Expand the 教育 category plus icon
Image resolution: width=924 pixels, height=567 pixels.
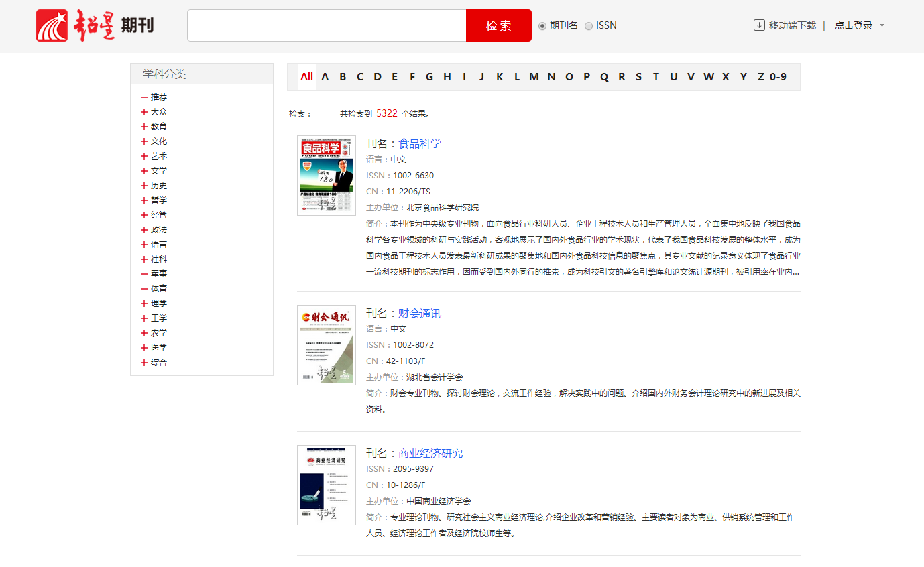144,127
